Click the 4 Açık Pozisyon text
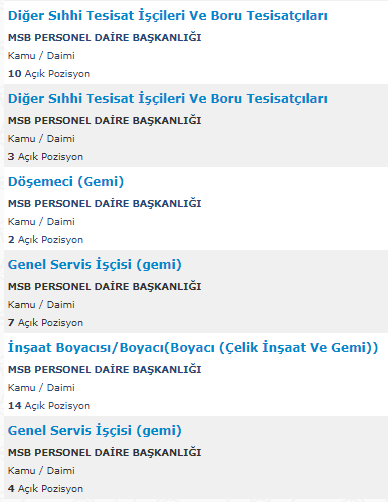 pyautogui.click(x=45, y=489)
